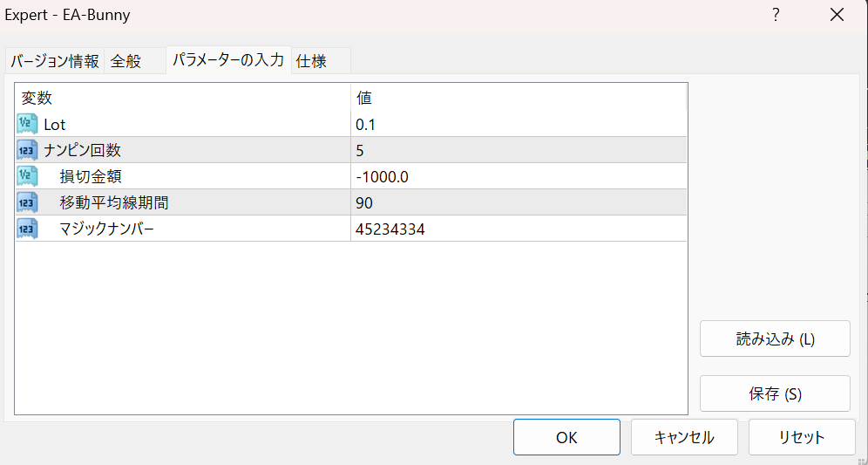Click the double-type icon beside 損切金額
Screen dimensions: 868x465
[x=27, y=176]
